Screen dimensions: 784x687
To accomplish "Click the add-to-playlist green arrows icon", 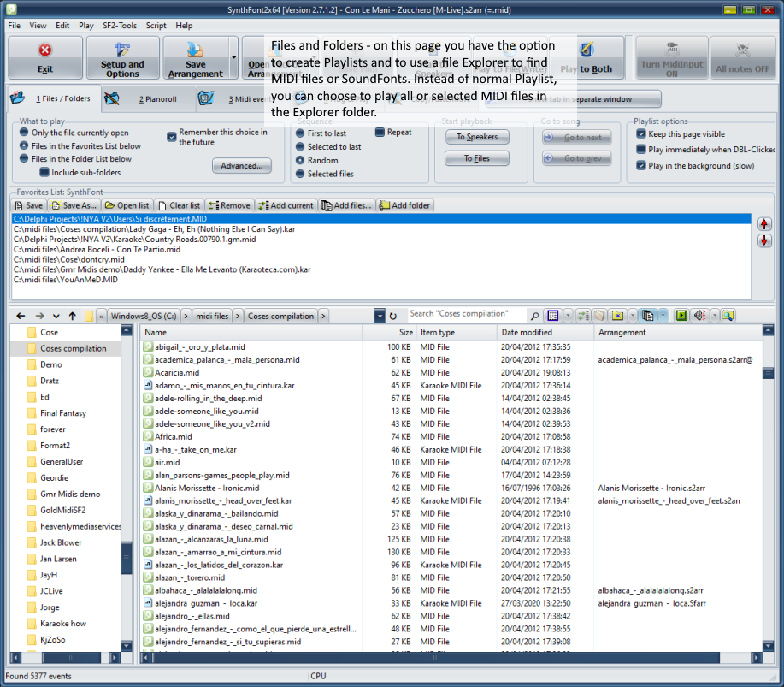I will (x=583, y=315).
